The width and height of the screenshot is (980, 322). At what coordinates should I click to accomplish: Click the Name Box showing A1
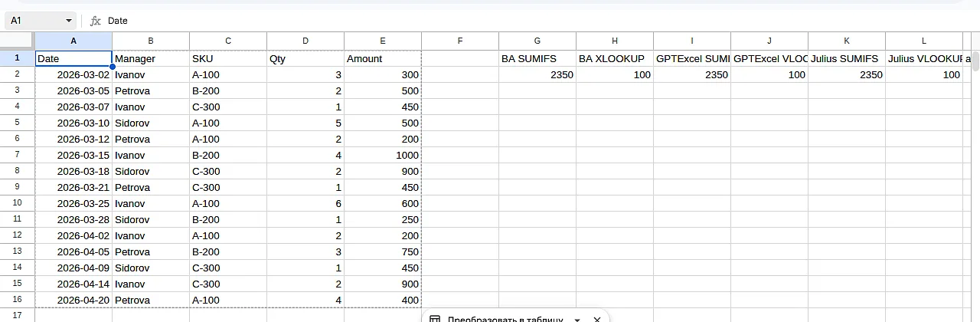[41, 21]
